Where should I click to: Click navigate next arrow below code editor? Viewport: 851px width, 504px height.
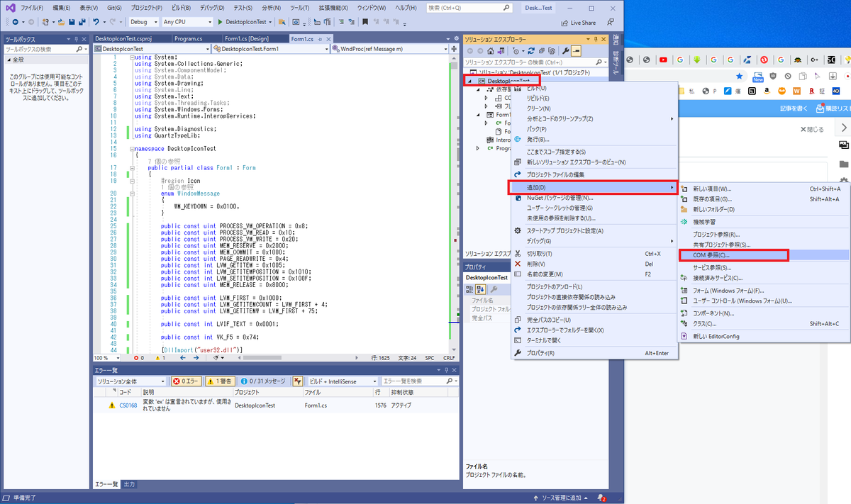click(196, 358)
